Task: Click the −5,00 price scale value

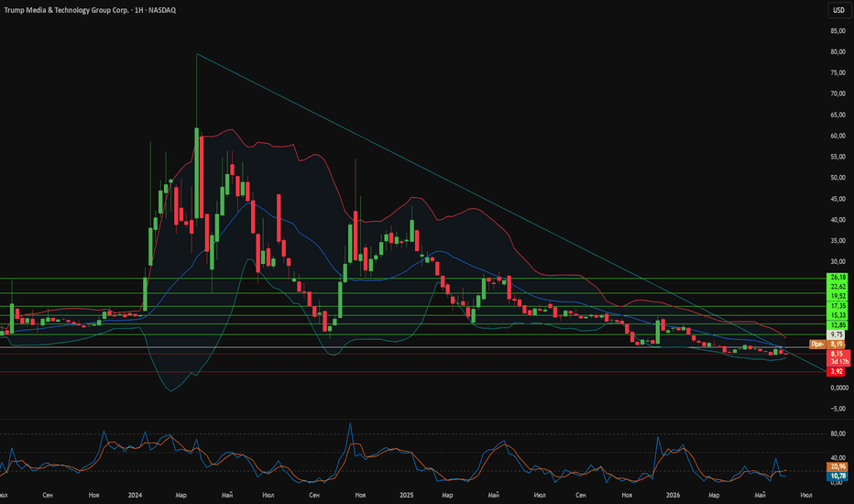Action: point(838,409)
